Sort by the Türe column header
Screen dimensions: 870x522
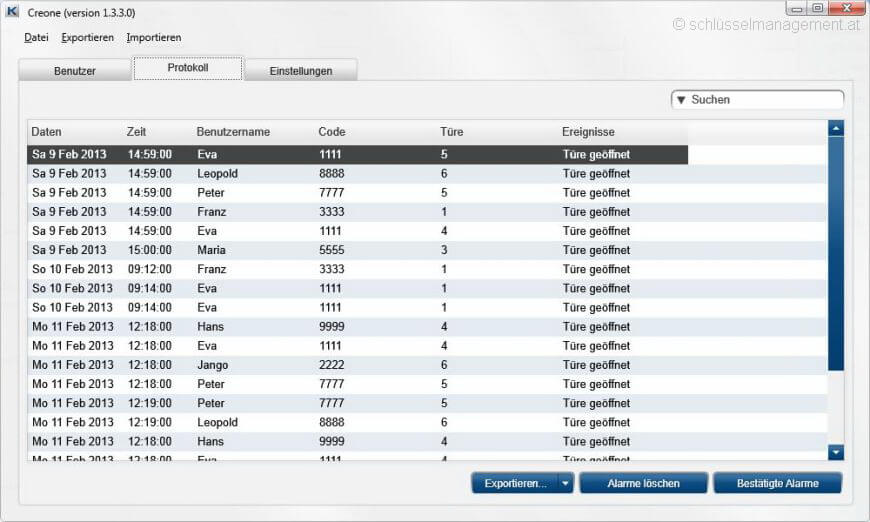pos(451,132)
